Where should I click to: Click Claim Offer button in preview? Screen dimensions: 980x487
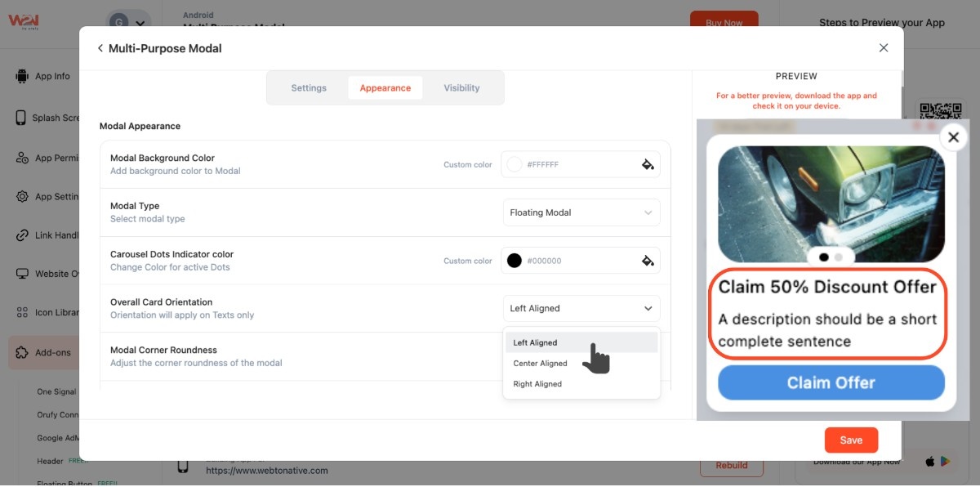[x=831, y=383]
